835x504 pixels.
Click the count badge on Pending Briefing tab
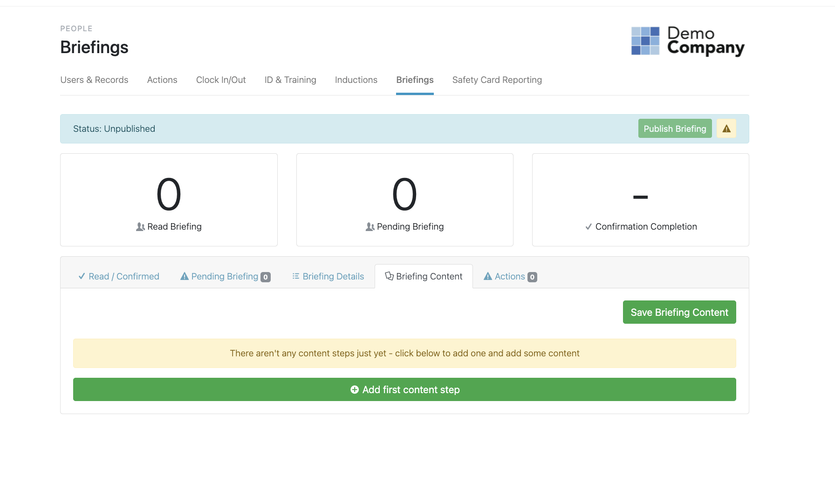[266, 277]
